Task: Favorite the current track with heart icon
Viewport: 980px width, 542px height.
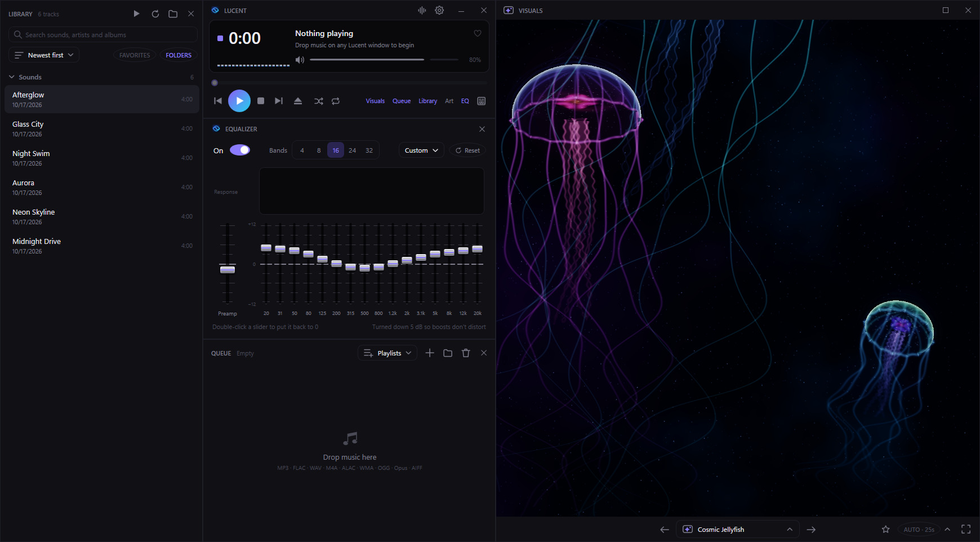Action: [x=478, y=33]
